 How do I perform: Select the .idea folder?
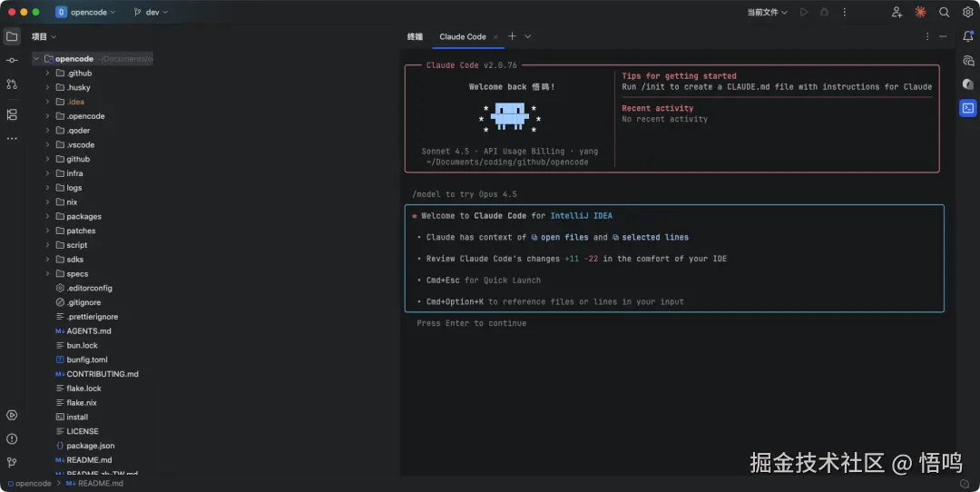(x=75, y=102)
